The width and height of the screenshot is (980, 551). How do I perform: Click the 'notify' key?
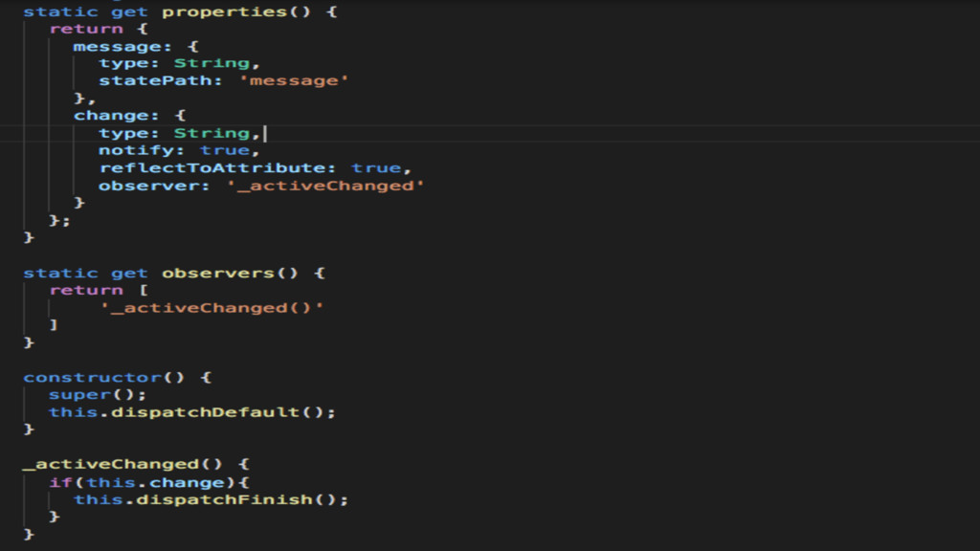click(135, 150)
